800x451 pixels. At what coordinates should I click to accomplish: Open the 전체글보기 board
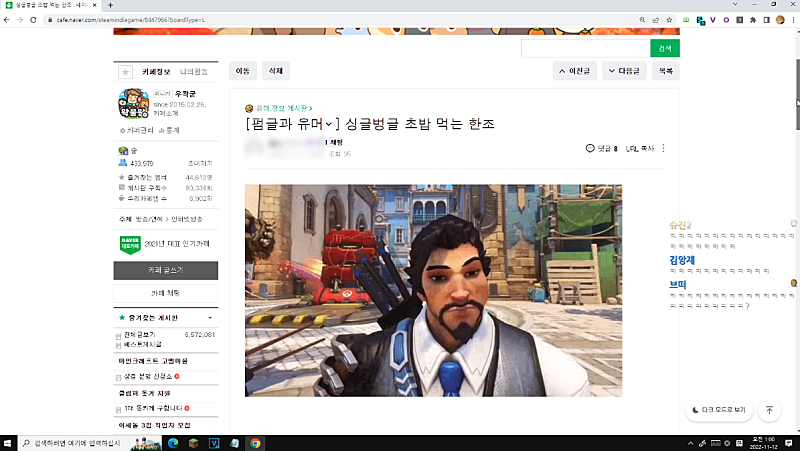click(139, 335)
